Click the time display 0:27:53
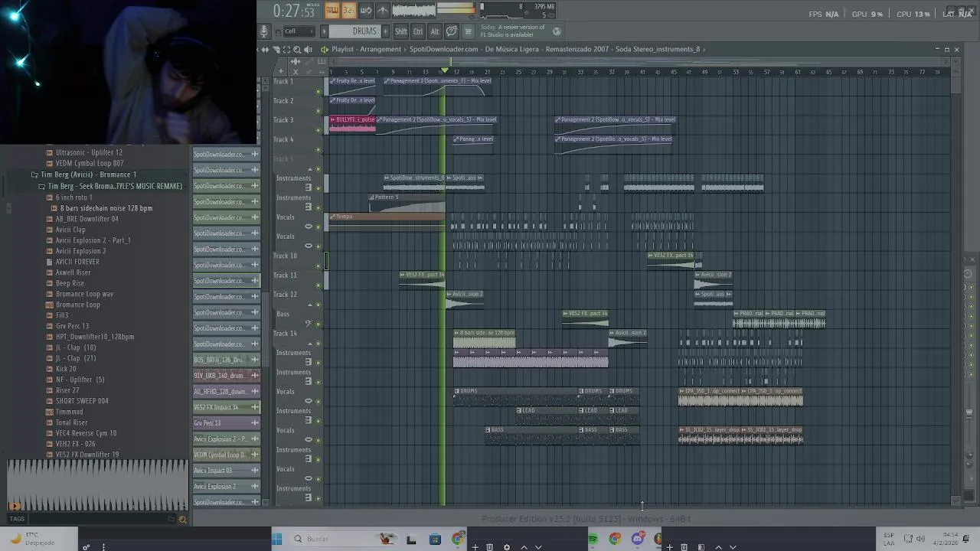This screenshot has height=551, width=980. coord(294,11)
